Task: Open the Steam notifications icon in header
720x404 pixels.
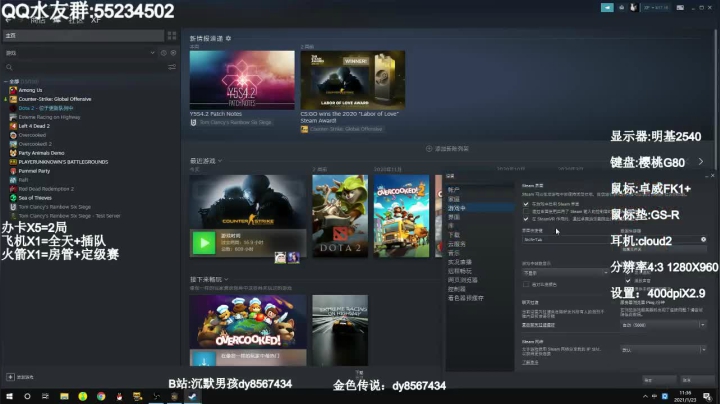Action: coord(622,8)
